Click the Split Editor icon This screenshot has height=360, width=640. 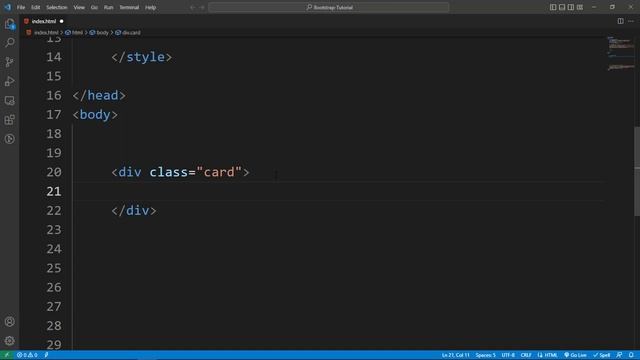pos(620,21)
